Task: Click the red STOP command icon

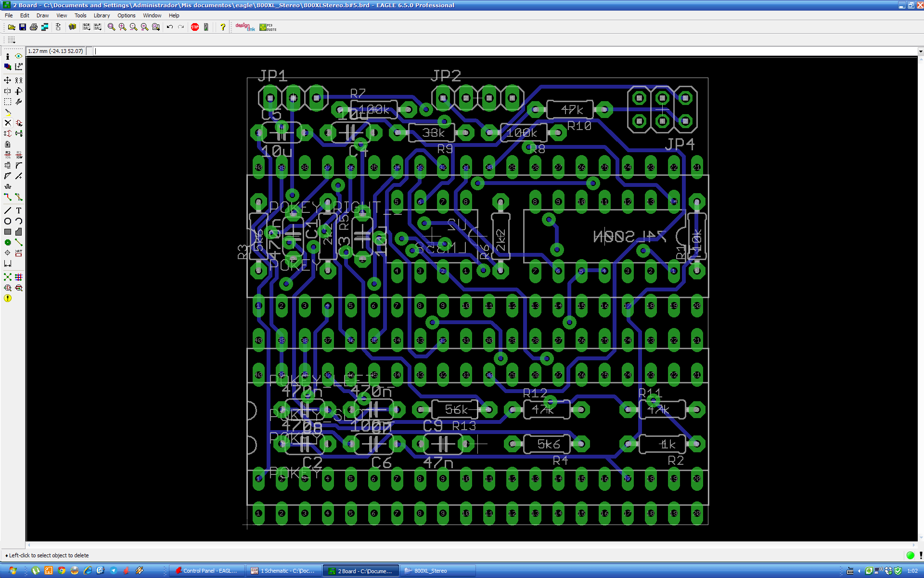Action: 195,27
